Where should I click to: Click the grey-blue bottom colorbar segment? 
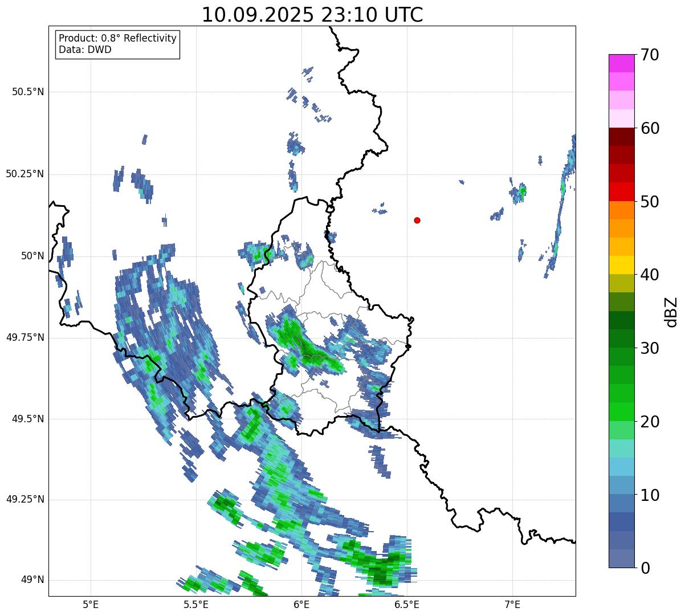coord(622,558)
